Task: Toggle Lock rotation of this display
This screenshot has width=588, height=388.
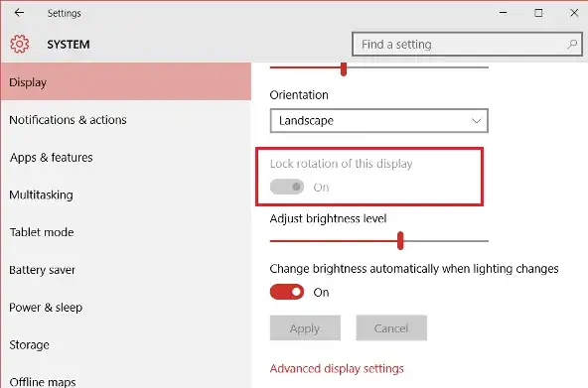Action: pos(287,187)
